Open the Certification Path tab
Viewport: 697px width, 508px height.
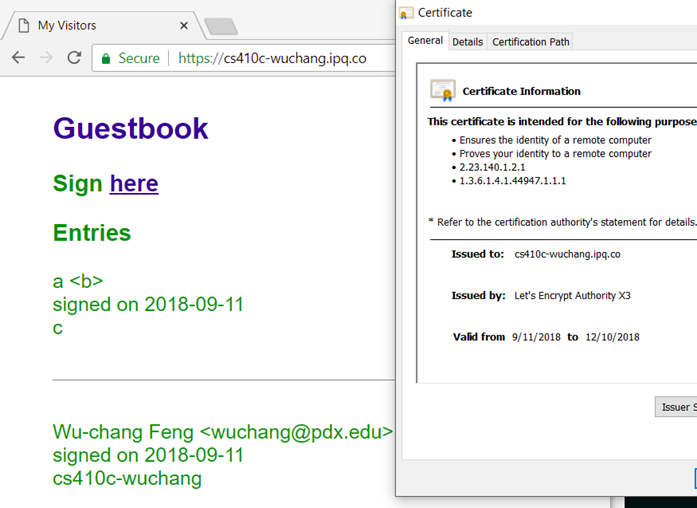531,42
